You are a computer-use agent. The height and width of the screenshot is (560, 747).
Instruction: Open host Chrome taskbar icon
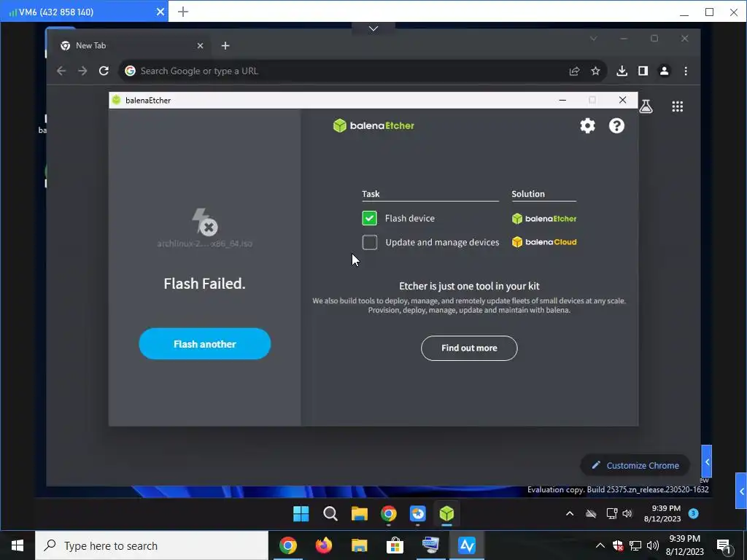[x=287, y=545]
